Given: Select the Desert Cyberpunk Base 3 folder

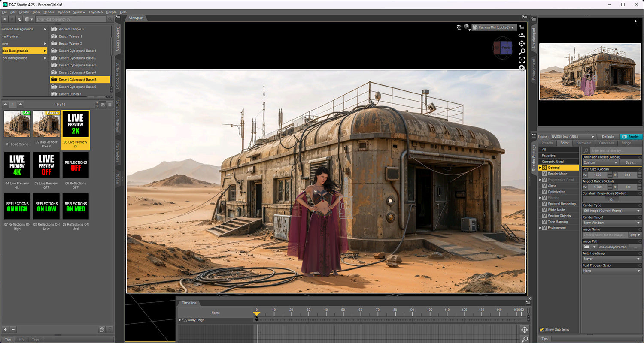Looking at the screenshot, I should [77, 65].
